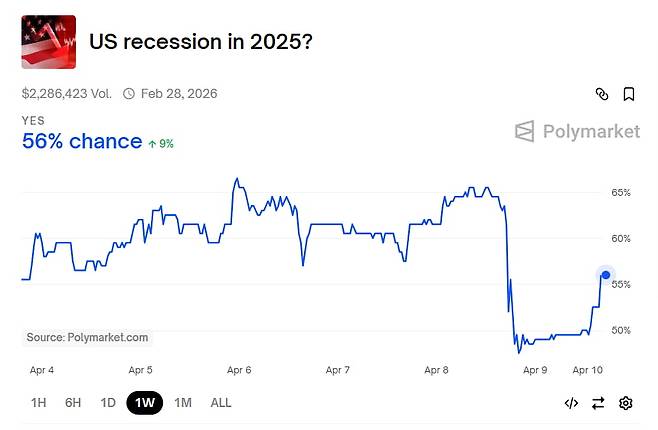Open chart settings gear

pyautogui.click(x=626, y=403)
